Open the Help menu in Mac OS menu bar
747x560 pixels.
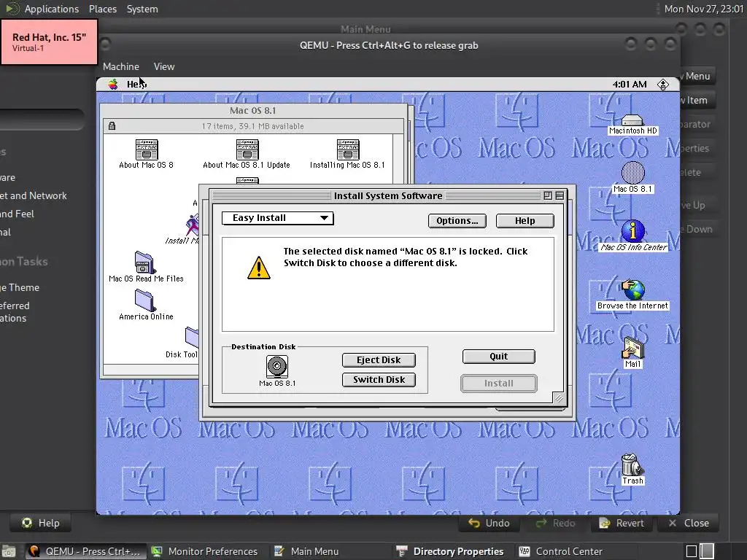(x=136, y=85)
